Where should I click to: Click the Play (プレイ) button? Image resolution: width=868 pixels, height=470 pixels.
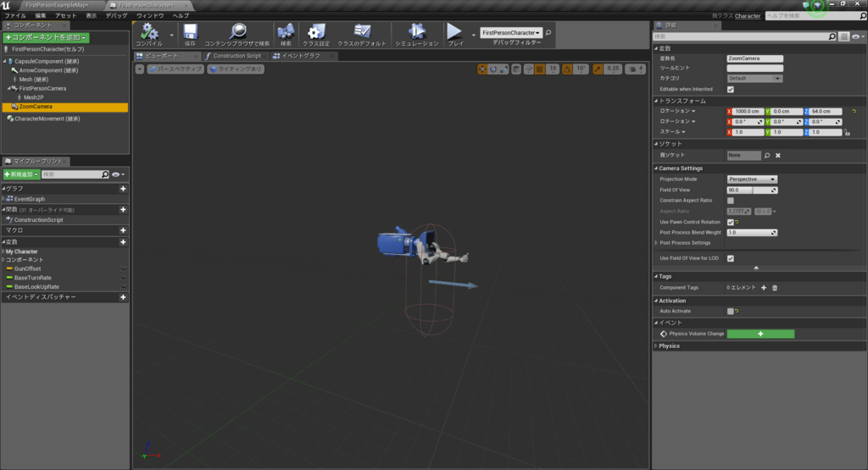click(x=454, y=31)
